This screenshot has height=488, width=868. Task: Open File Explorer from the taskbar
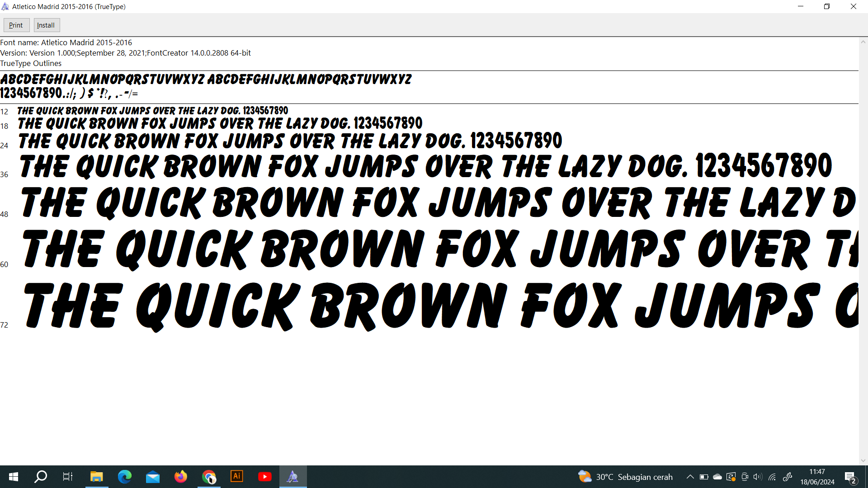click(x=96, y=477)
